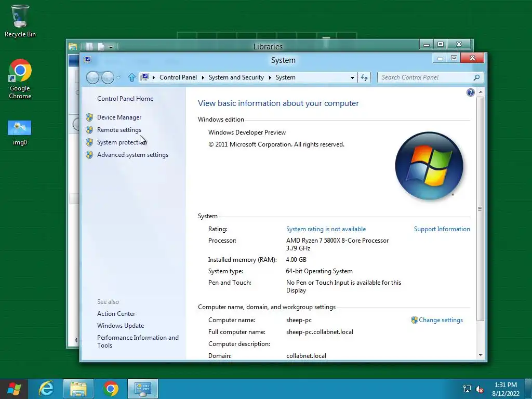Click the search magnifier icon

pos(476,78)
